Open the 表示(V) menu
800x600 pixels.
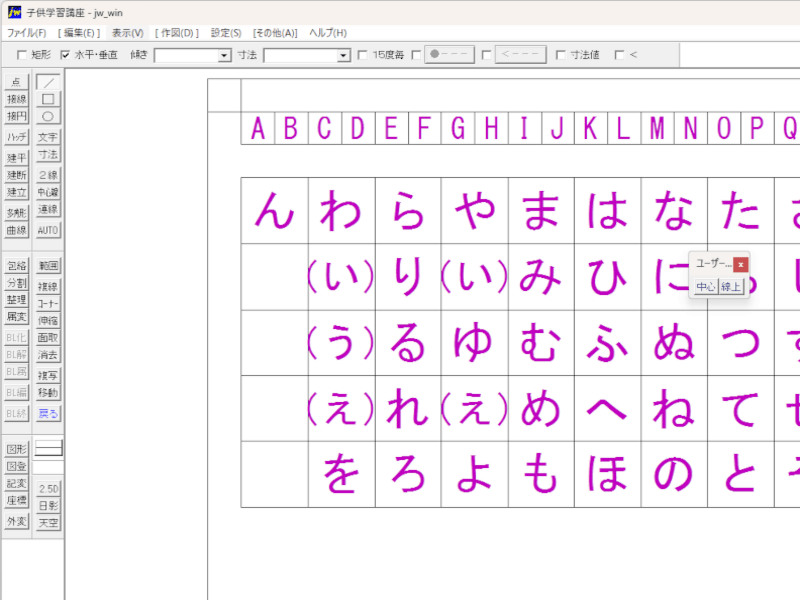coord(127,33)
